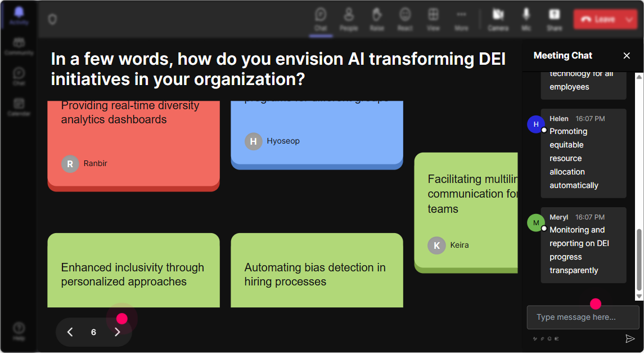Click Meryl's name in chat header

[x=559, y=217]
